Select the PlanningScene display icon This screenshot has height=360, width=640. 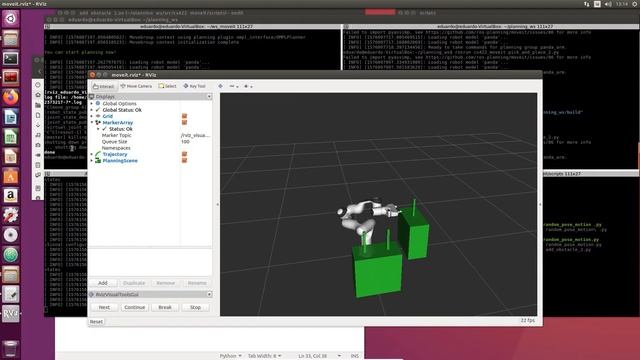tap(98, 161)
